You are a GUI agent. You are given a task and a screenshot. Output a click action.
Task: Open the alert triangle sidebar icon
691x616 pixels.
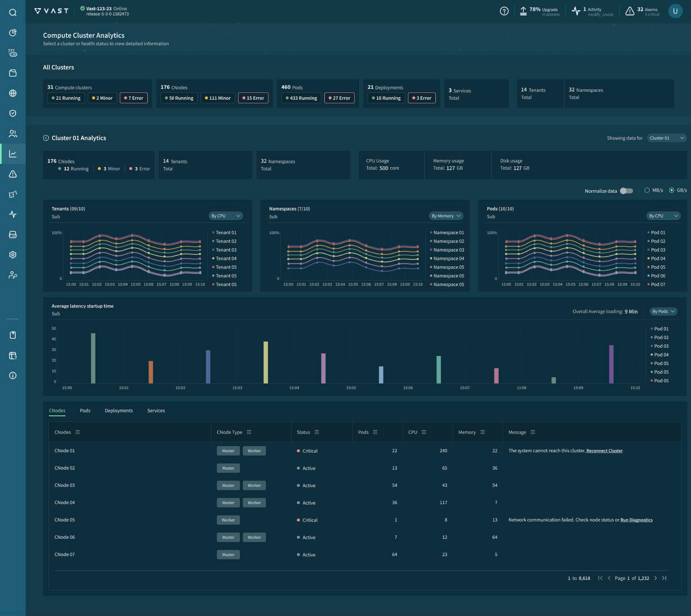[13, 174]
